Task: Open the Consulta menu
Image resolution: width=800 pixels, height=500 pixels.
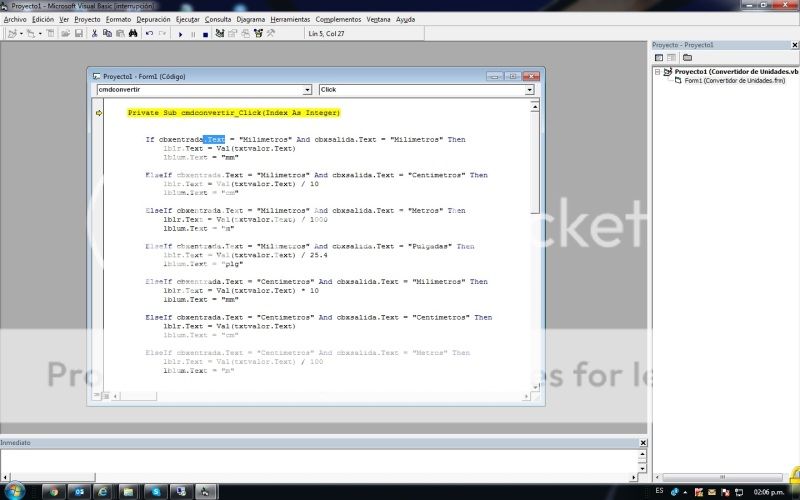Action: pyautogui.click(x=218, y=19)
